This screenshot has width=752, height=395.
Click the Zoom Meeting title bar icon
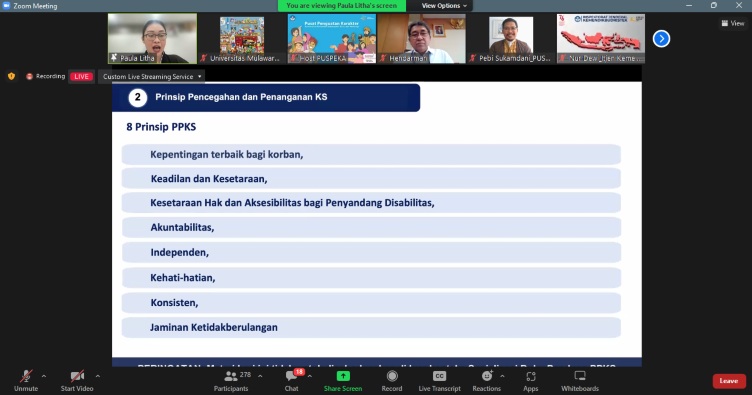point(6,6)
